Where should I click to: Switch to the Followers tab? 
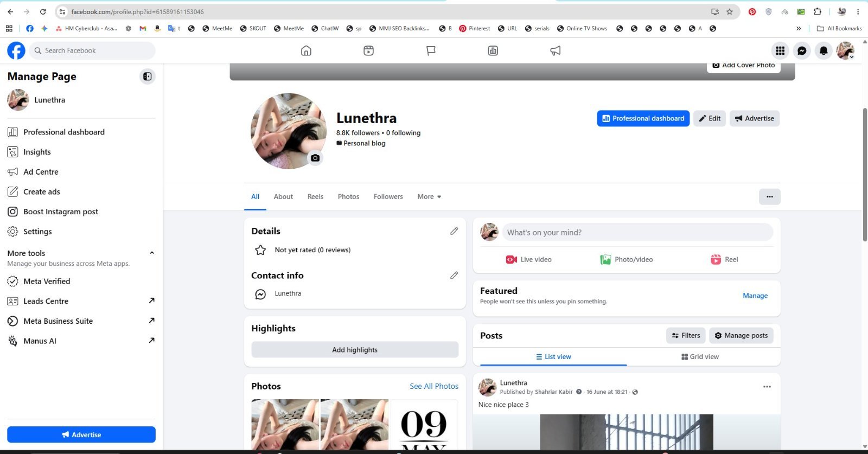[x=388, y=197]
